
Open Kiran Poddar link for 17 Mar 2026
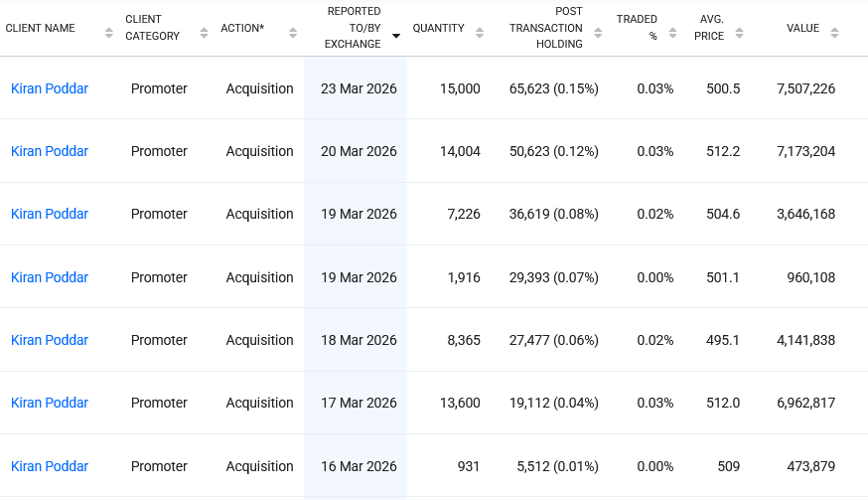(50, 403)
